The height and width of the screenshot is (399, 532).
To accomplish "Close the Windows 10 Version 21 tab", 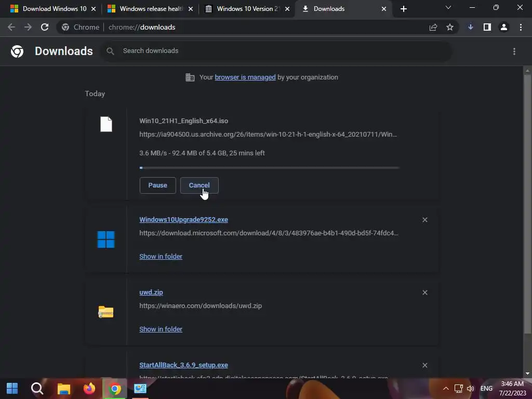I will pos(287,9).
